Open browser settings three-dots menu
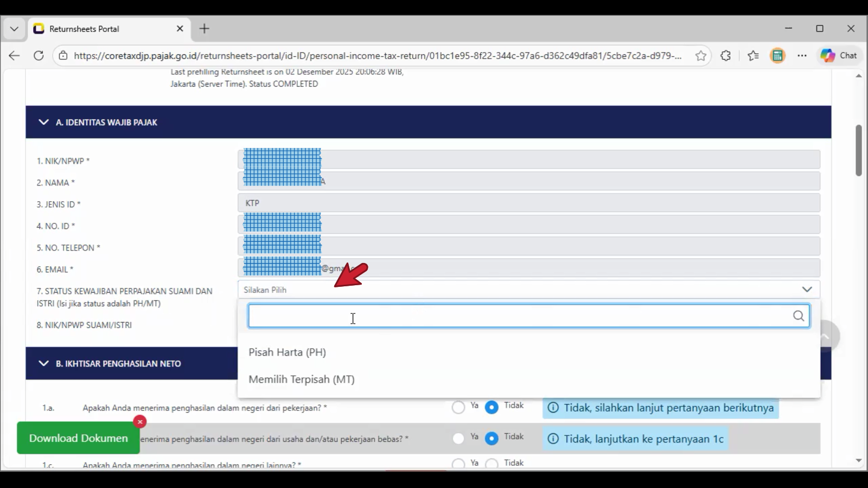The image size is (868, 488). pyautogui.click(x=802, y=55)
